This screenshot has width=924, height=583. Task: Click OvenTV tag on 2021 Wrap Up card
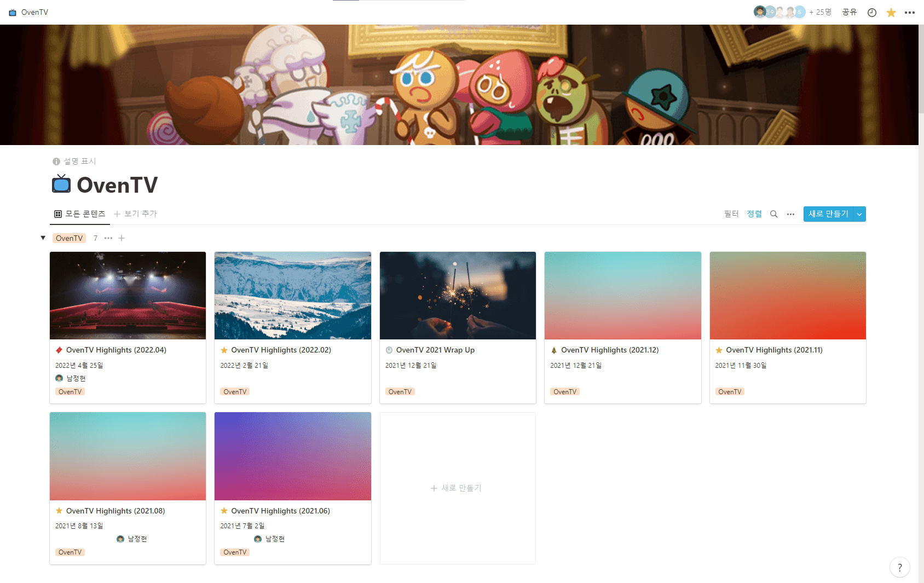coord(400,392)
